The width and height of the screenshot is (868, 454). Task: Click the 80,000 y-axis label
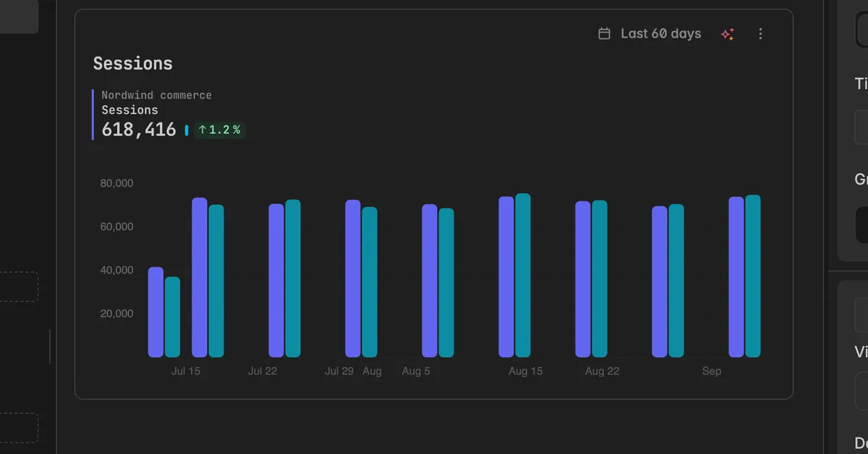(x=117, y=183)
